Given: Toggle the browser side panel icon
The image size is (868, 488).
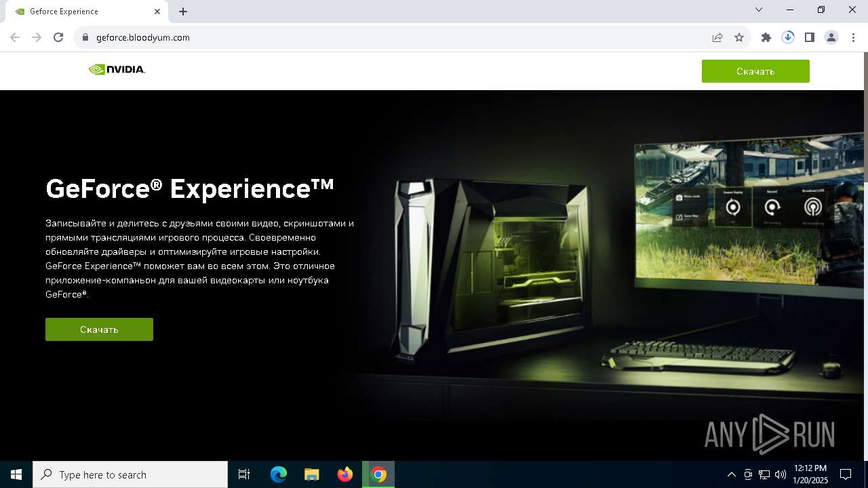Looking at the screenshot, I should (810, 38).
